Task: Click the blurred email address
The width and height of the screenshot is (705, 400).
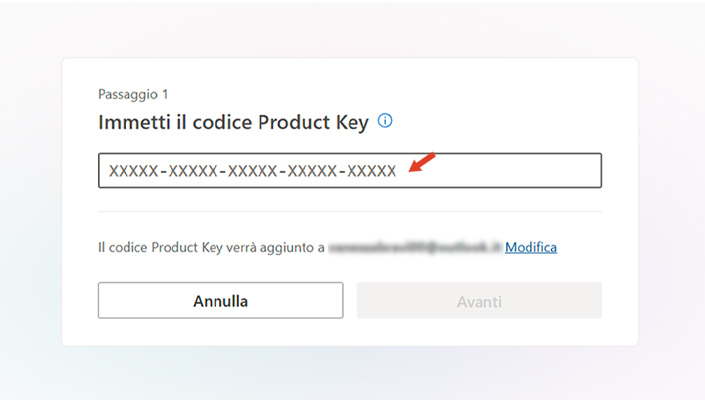Action: [416, 246]
